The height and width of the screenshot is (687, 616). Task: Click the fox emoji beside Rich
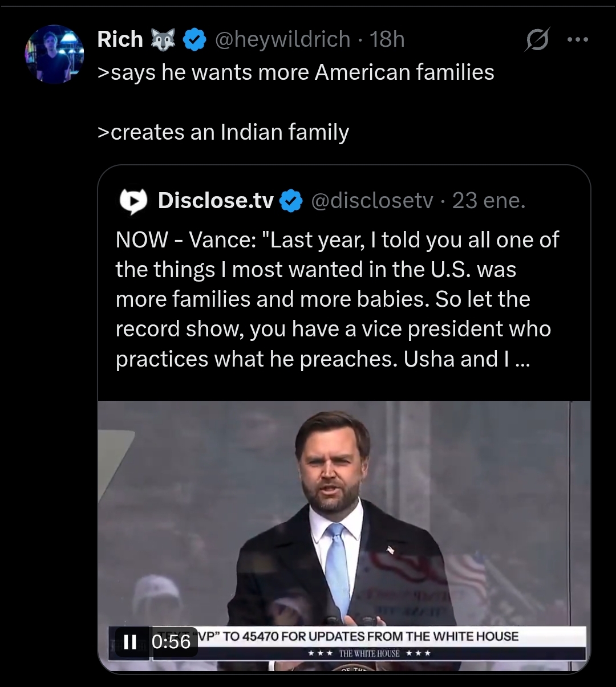pos(163,39)
